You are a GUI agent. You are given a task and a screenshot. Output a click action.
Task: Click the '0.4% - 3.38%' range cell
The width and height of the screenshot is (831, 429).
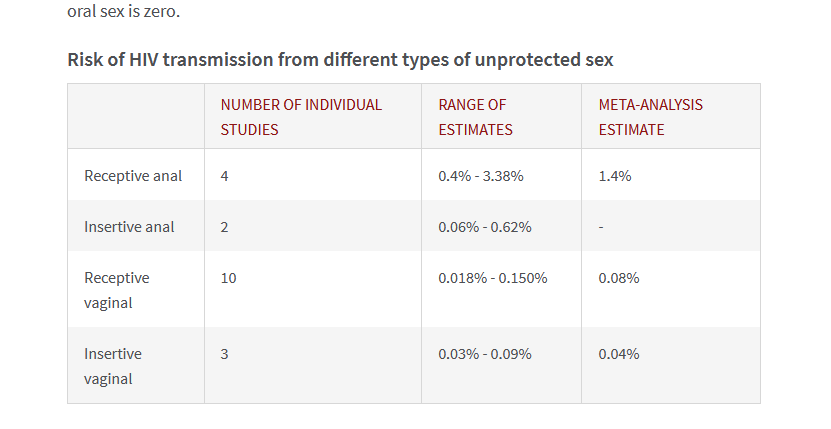coord(481,176)
